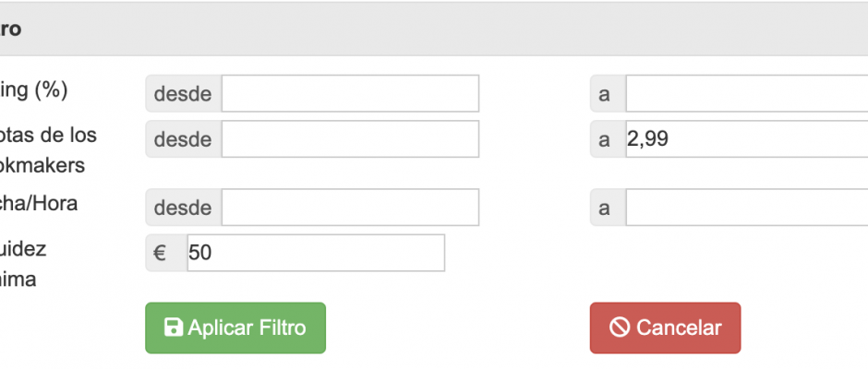Viewport: 868px width, 369px height.
Task: Click the 'desde' label in the bookmakers odds row
Action: point(183,139)
